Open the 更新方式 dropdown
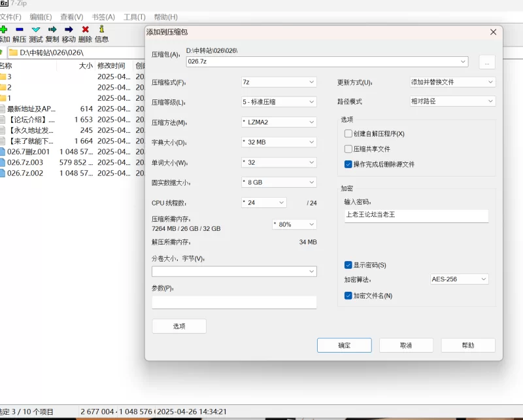 coord(452,82)
